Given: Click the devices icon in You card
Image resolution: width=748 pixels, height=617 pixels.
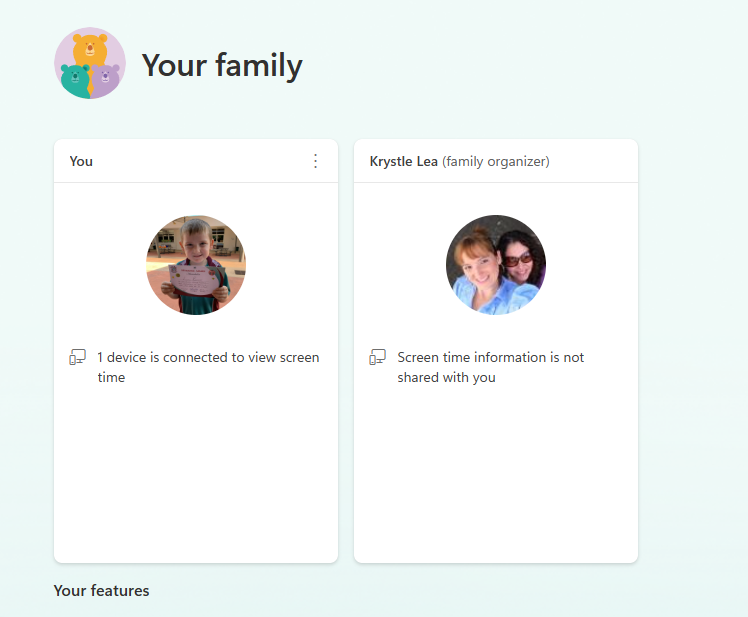Looking at the screenshot, I should pos(77,357).
